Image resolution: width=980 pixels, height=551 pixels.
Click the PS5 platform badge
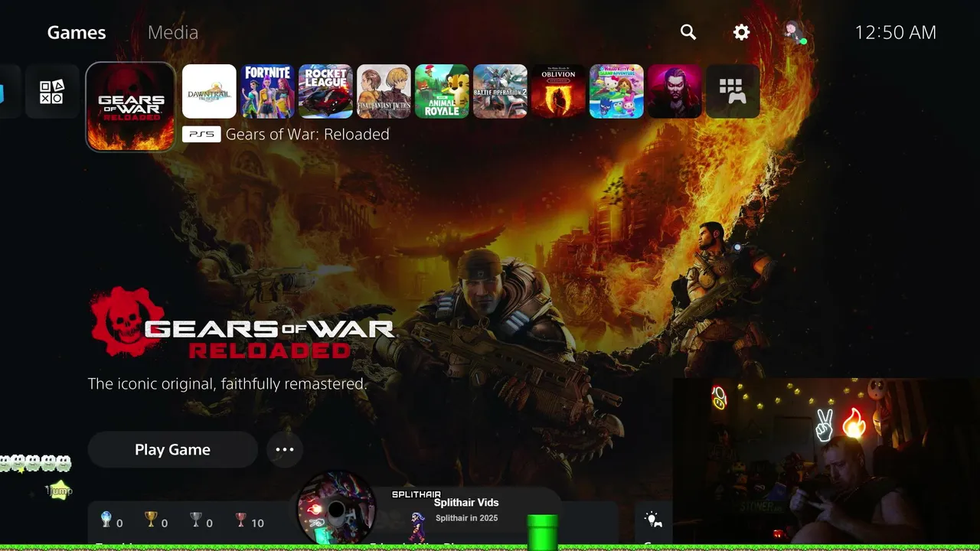coord(201,134)
